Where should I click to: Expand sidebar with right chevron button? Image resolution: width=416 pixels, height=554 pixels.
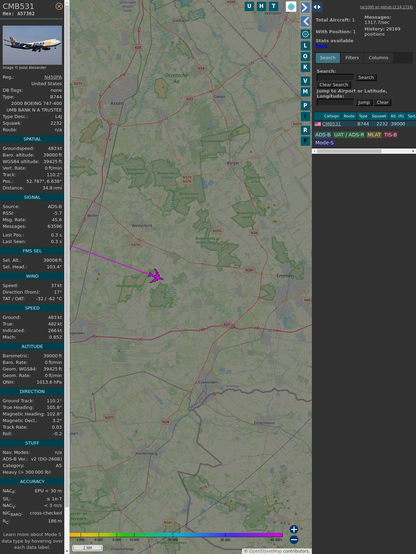305,7
